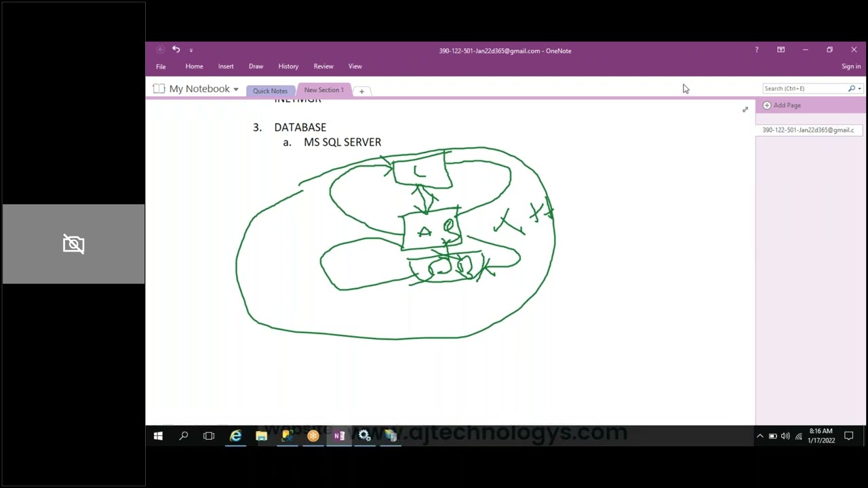Image resolution: width=868 pixels, height=488 pixels.
Task: Open the Help question mark icon
Action: tap(757, 49)
